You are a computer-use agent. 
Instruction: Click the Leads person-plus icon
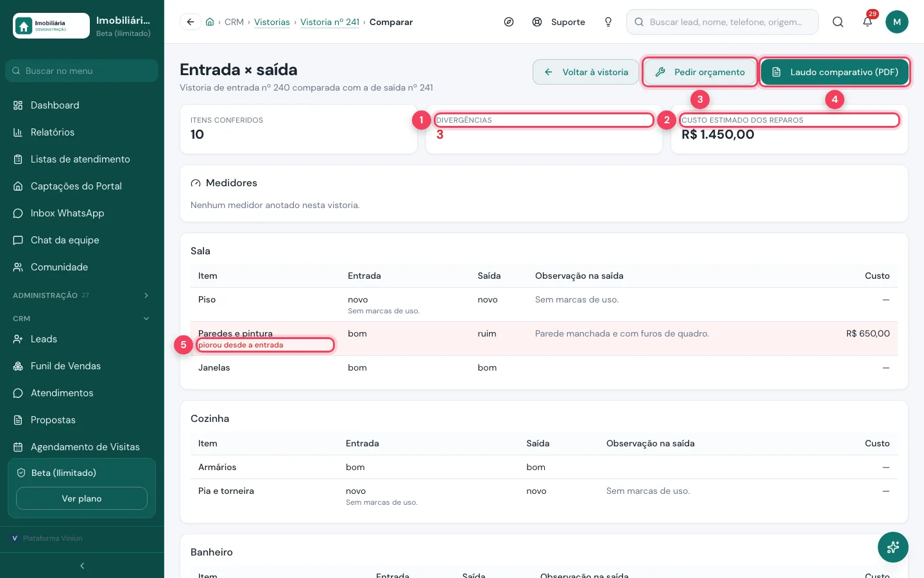(18, 339)
